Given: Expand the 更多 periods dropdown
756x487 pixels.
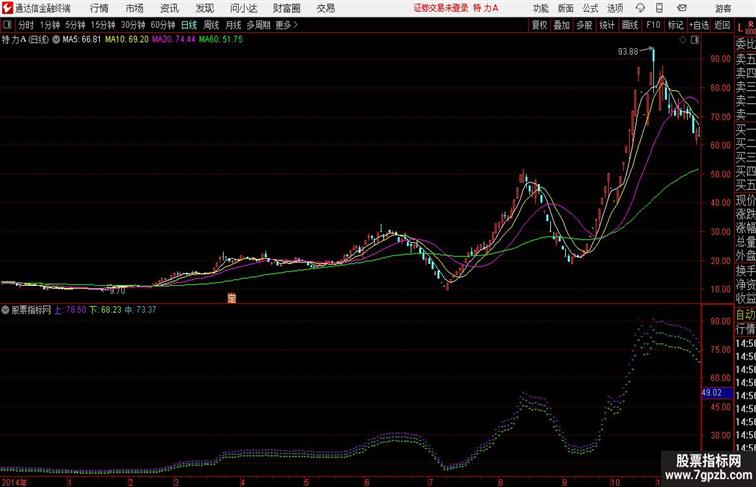Looking at the screenshot, I should pos(287,25).
